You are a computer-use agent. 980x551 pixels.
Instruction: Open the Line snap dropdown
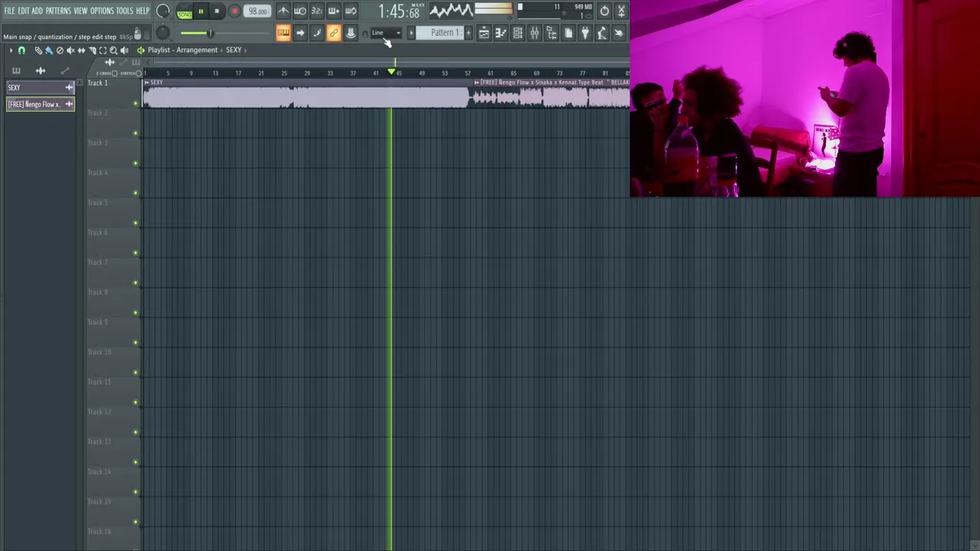click(x=386, y=33)
